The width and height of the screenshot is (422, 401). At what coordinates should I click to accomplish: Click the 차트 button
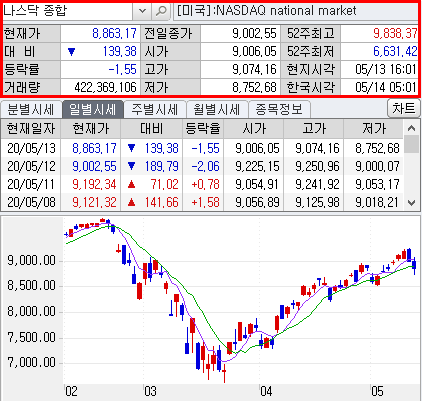404,108
